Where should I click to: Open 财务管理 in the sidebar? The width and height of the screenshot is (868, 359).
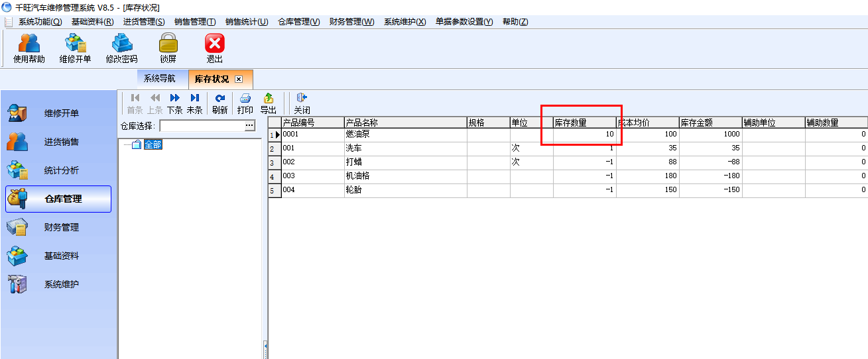(58, 227)
